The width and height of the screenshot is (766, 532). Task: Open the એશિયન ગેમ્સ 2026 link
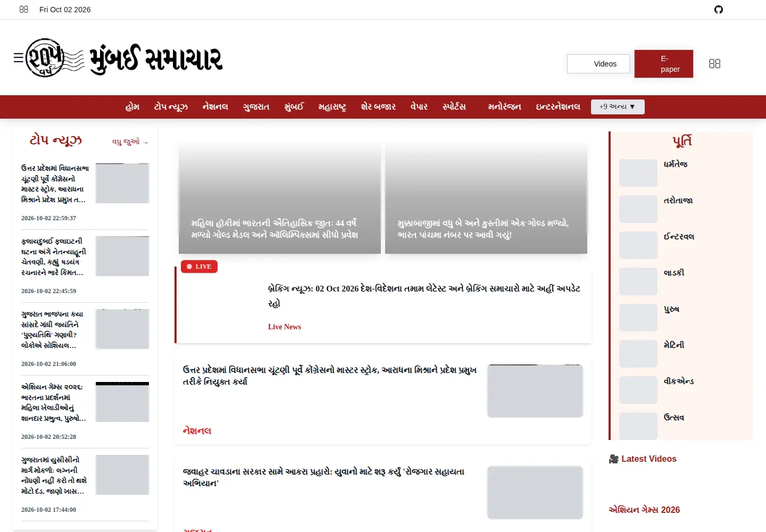coord(644,510)
